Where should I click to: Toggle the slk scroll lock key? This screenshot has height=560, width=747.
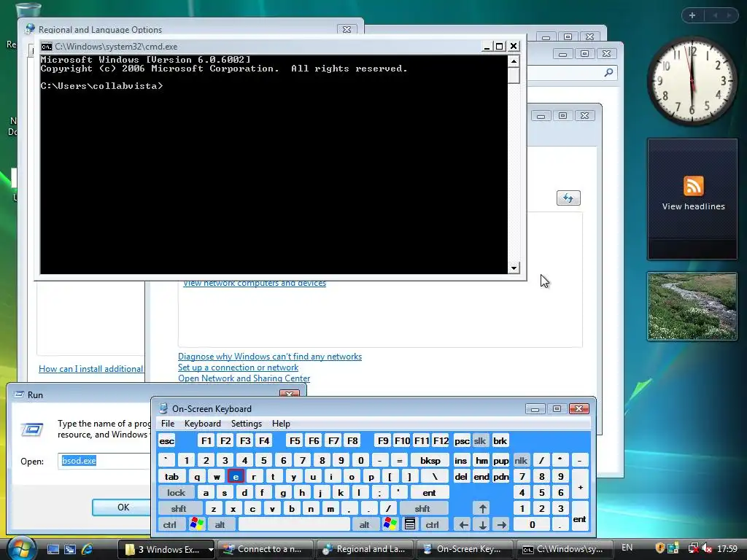click(x=480, y=441)
